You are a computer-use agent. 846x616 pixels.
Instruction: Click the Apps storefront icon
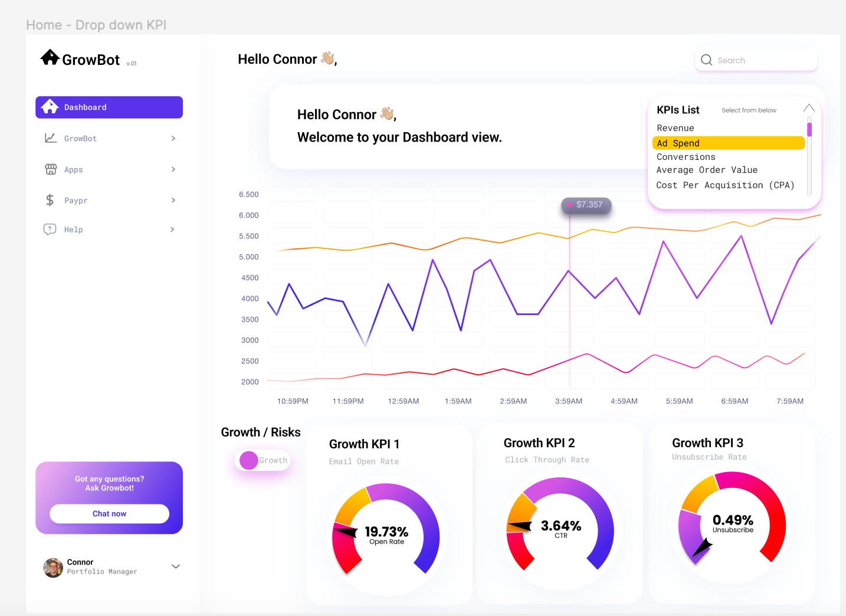(51, 169)
